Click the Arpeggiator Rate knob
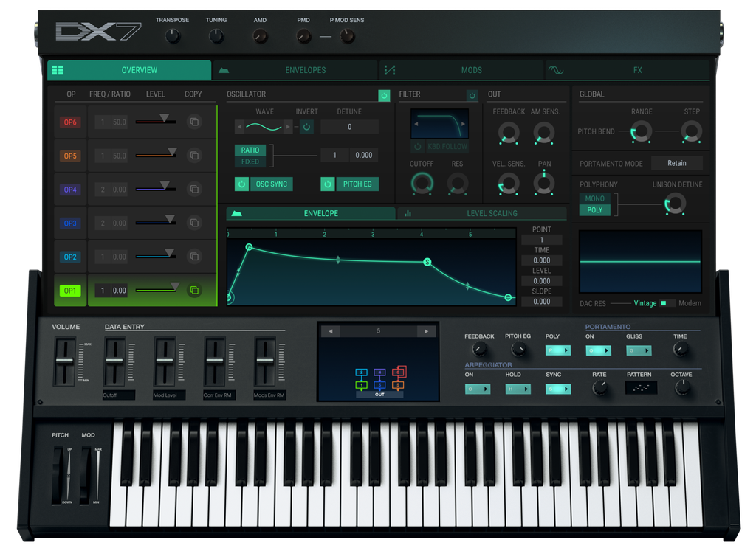Image resolution: width=756 pixels, height=551 pixels. click(599, 387)
